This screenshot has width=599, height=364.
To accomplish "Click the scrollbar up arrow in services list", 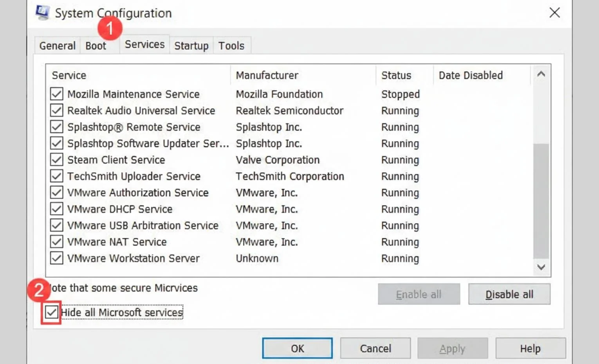I will (x=541, y=74).
